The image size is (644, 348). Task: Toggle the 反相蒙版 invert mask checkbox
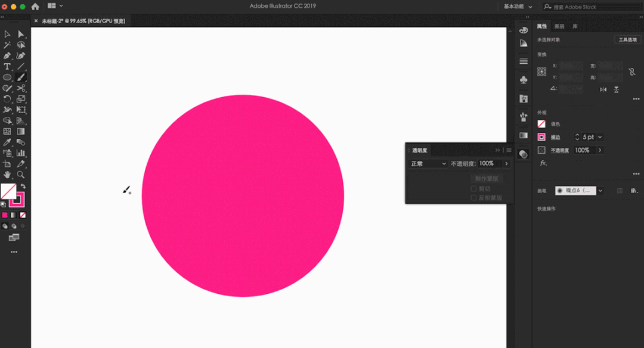pyautogui.click(x=474, y=198)
